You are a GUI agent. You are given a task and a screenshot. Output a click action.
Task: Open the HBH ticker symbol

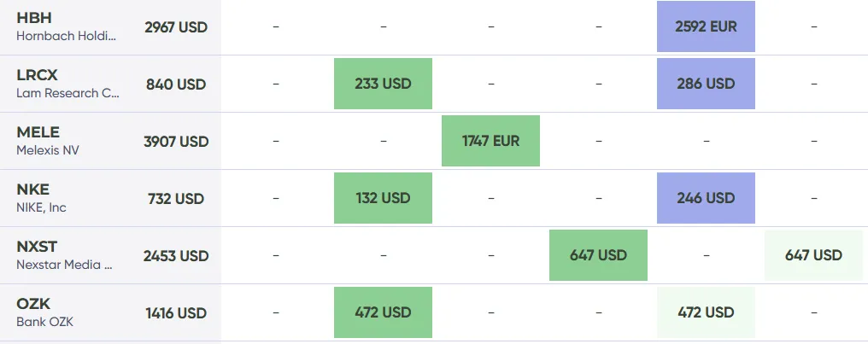(x=34, y=18)
